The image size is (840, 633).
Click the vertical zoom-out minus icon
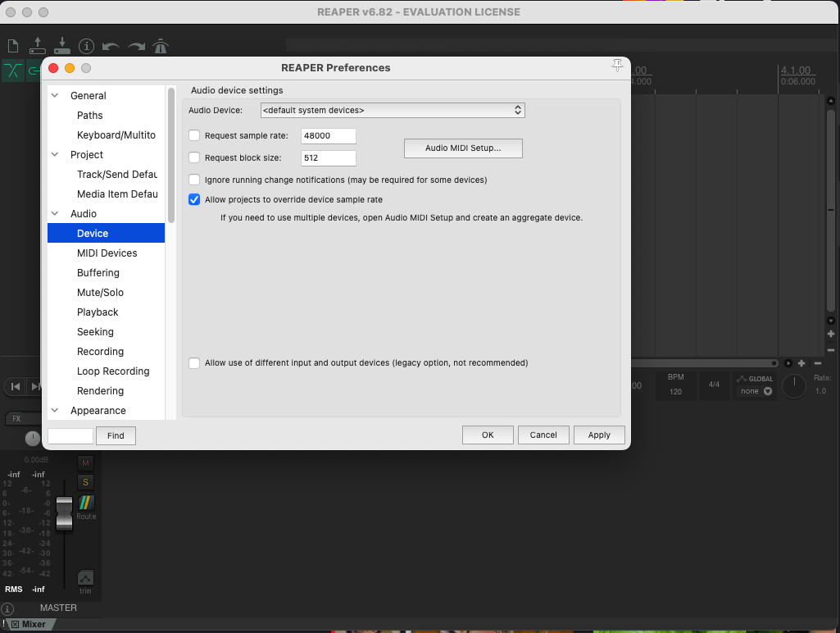[x=831, y=350]
